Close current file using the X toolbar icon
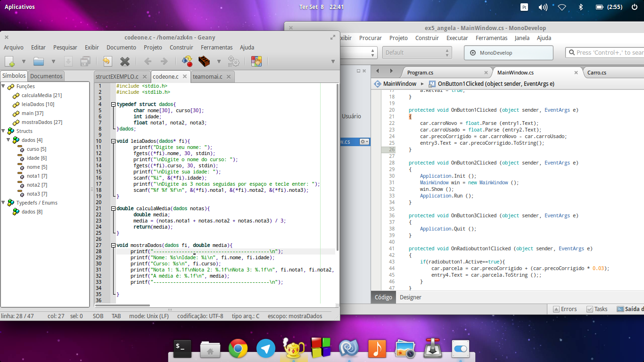 pos(125,61)
